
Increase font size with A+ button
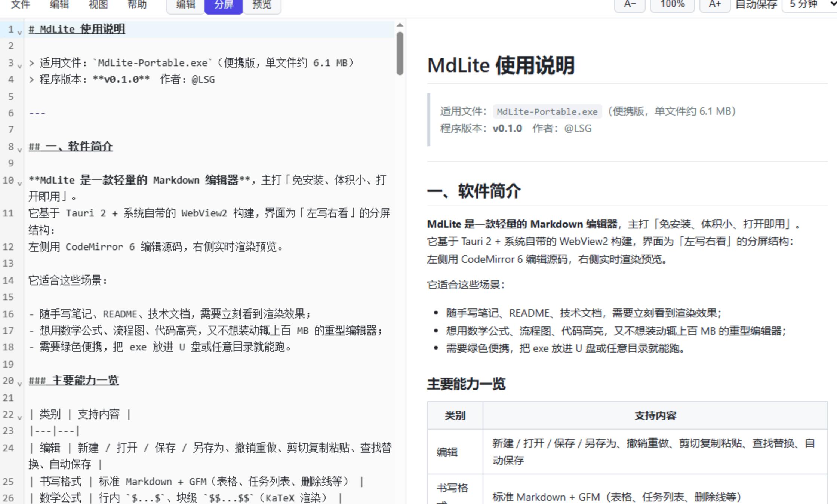tap(715, 4)
